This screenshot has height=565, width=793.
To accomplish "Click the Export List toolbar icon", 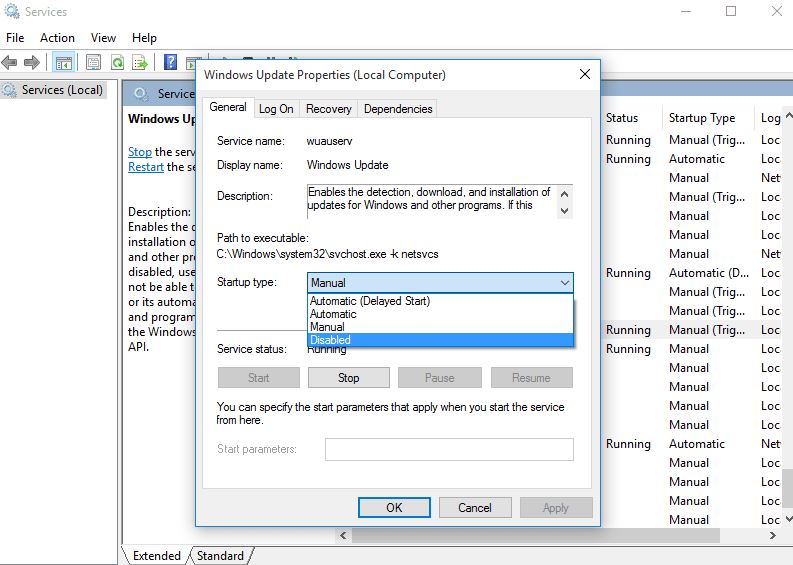I will pyautogui.click(x=139, y=62).
